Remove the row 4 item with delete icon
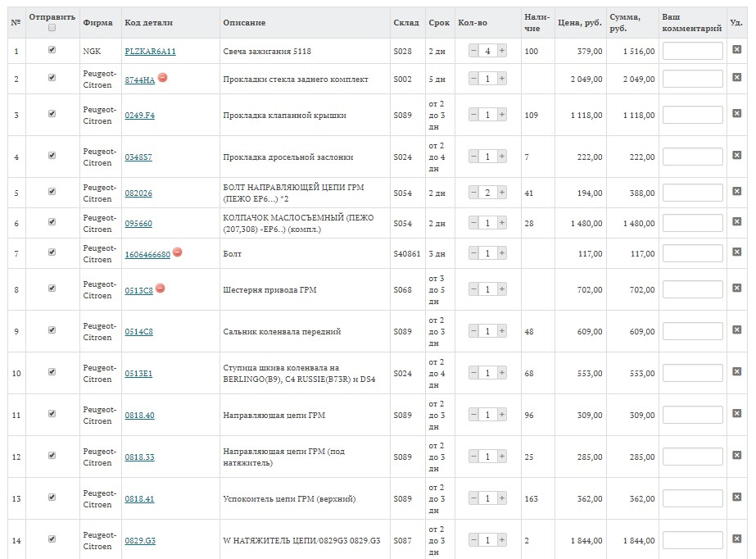Screen dimensions: 756x559 [736, 157]
